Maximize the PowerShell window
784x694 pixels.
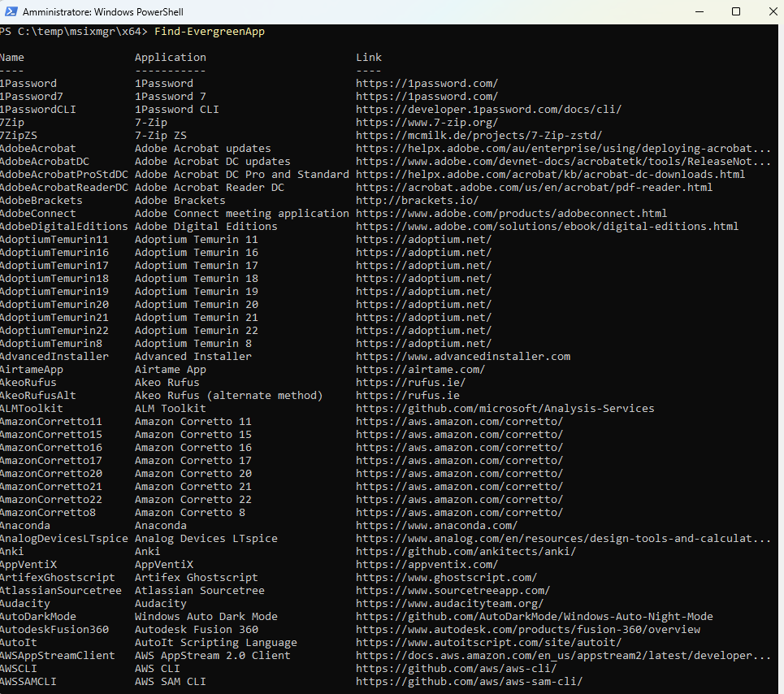(x=736, y=11)
